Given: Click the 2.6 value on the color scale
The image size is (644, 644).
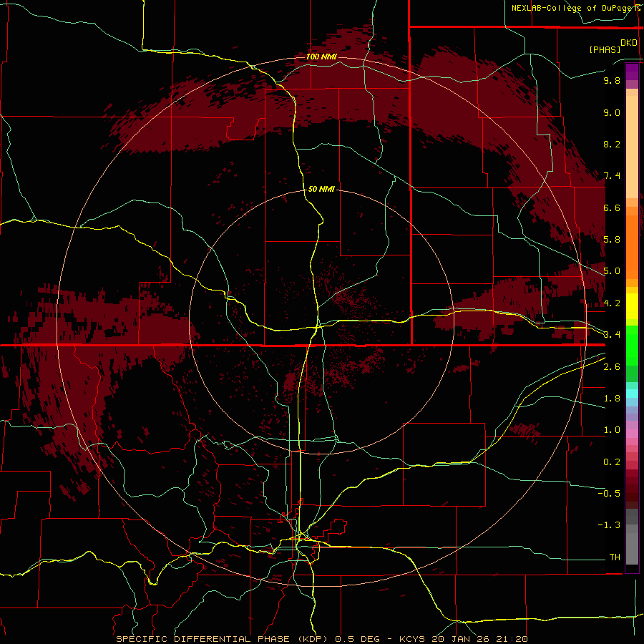Looking at the screenshot, I should point(612,367).
